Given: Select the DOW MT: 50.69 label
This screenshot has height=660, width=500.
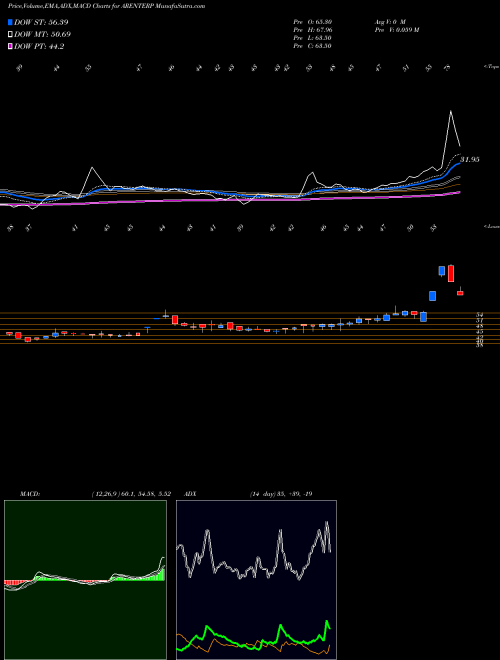Looking at the screenshot, I should 43,35.
